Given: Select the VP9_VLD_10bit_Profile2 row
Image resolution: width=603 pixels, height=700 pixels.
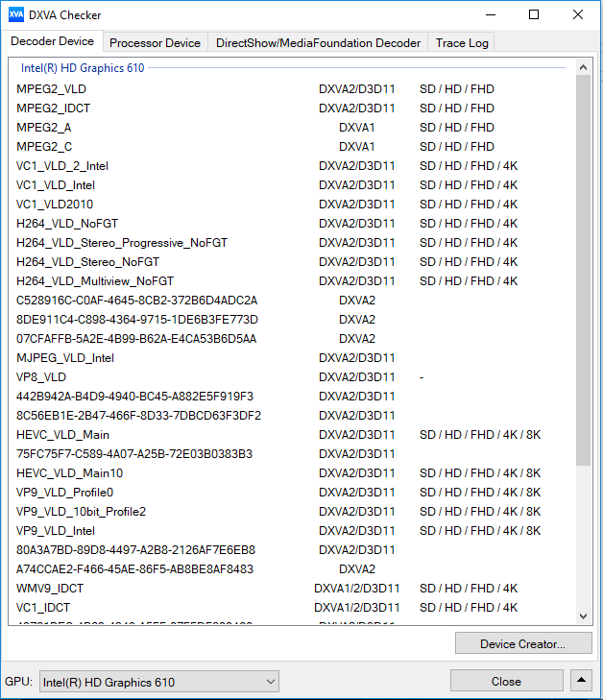Looking at the screenshot, I should tap(291, 512).
